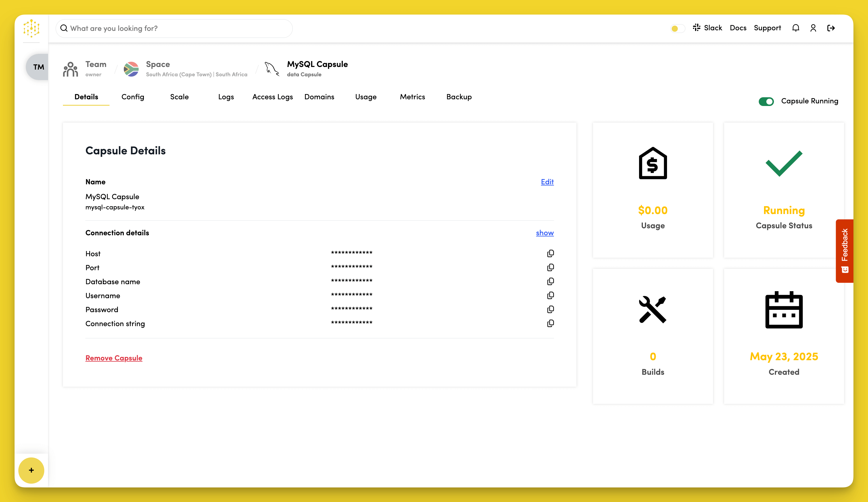Open Slack via the Slack icon
The image size is (868, 502).
click(x=696, y=28)
